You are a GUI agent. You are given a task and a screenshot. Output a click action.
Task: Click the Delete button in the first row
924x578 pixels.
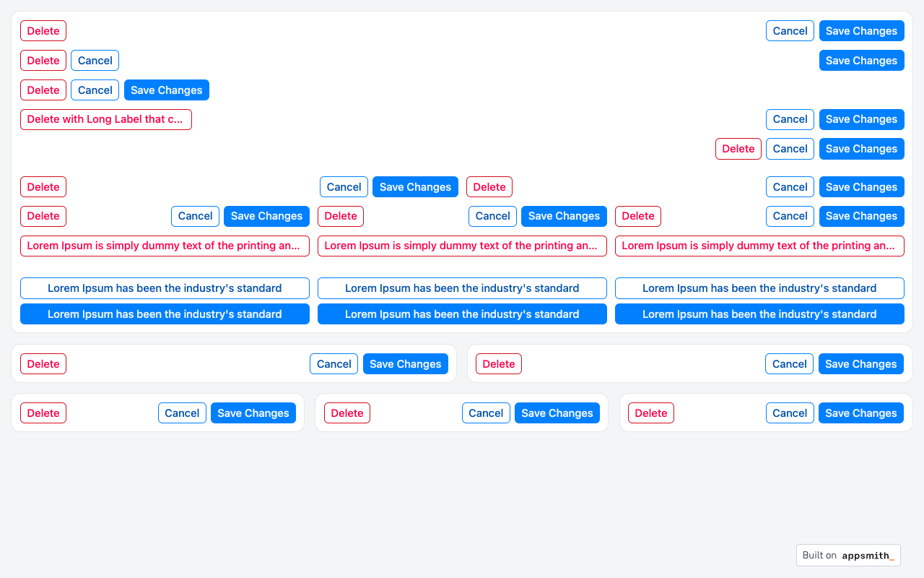pyautogui.click(x=43, y=31)
